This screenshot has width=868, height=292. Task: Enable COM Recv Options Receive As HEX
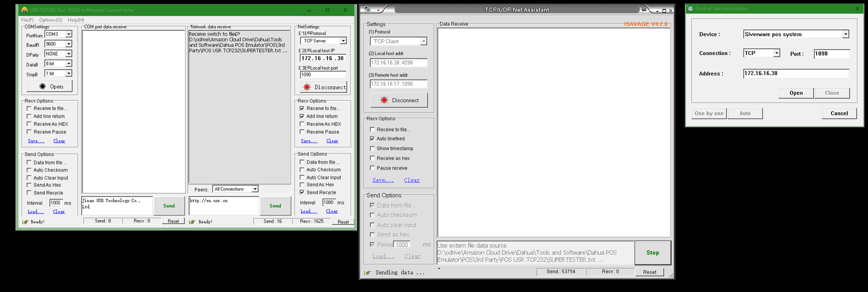click(x=29, y=124)
